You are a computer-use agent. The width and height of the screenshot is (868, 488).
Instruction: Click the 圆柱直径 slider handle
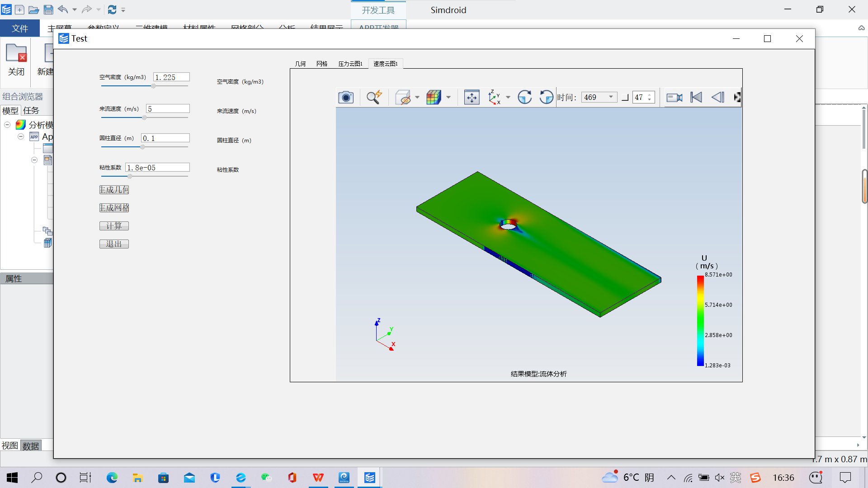click(142, 147)
